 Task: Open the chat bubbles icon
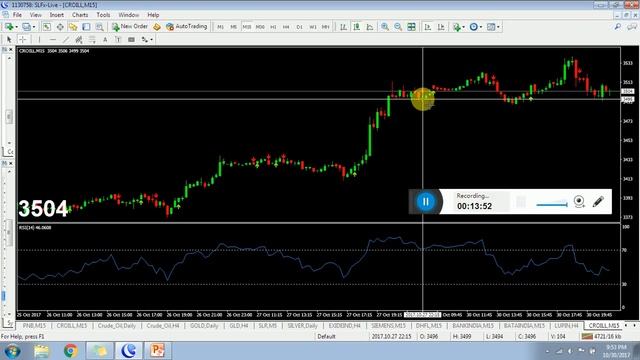(x=631, y=27)
